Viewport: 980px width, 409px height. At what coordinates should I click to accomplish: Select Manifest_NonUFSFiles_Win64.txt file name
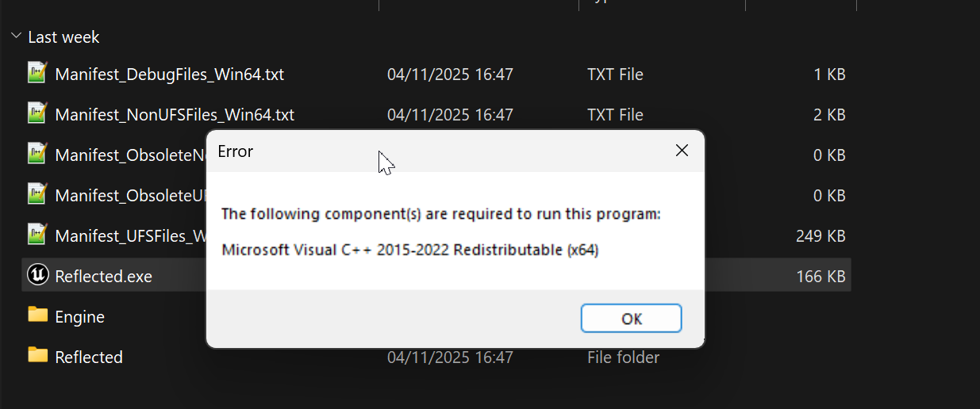pyautogui.click(x=175, y=115)
